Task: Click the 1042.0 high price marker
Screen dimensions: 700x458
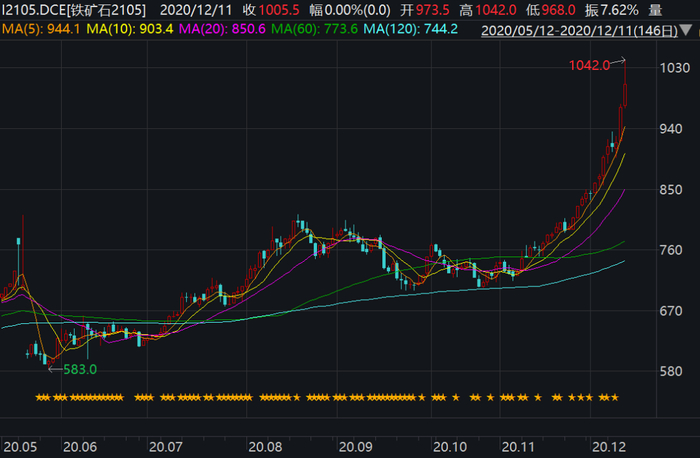Action: point(589,66)
